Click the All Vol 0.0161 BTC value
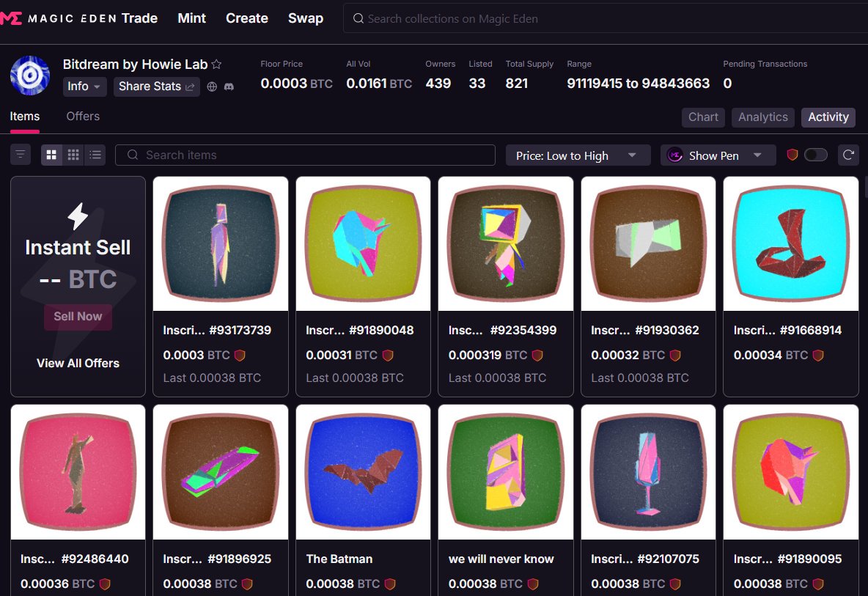Screen dimensions: 868x596 pyautogui.click(x=379, y=84)
